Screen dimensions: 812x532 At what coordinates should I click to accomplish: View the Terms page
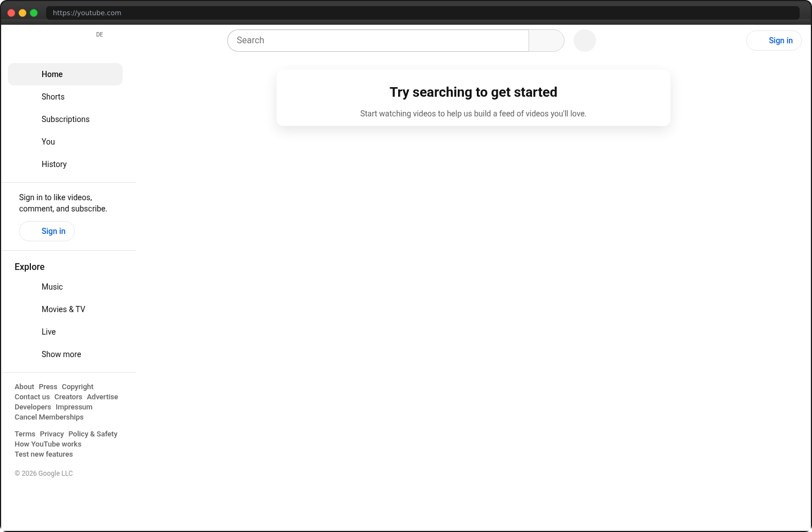(25, 434)
